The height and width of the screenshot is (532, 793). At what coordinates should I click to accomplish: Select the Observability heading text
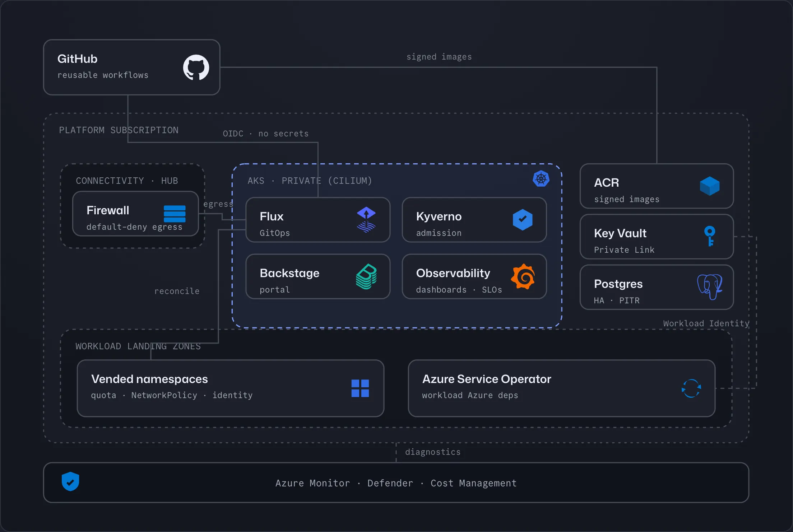pos(453,273)
